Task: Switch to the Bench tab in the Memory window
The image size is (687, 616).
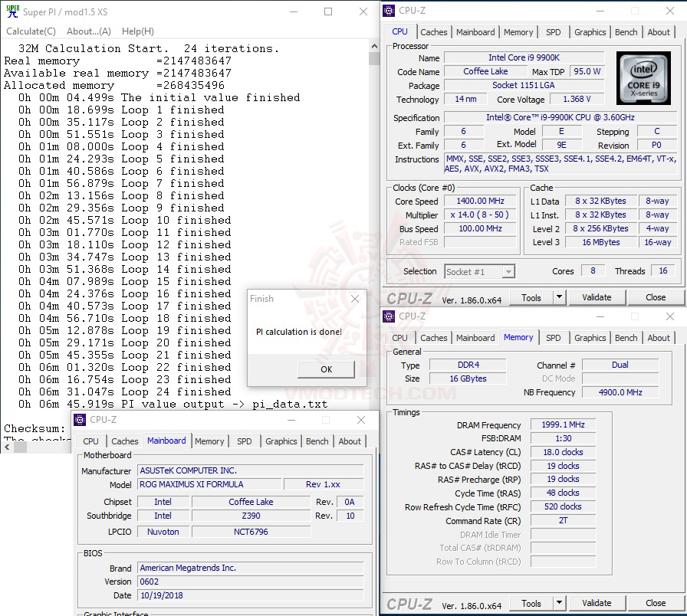Action: click(x=626, y=338)
